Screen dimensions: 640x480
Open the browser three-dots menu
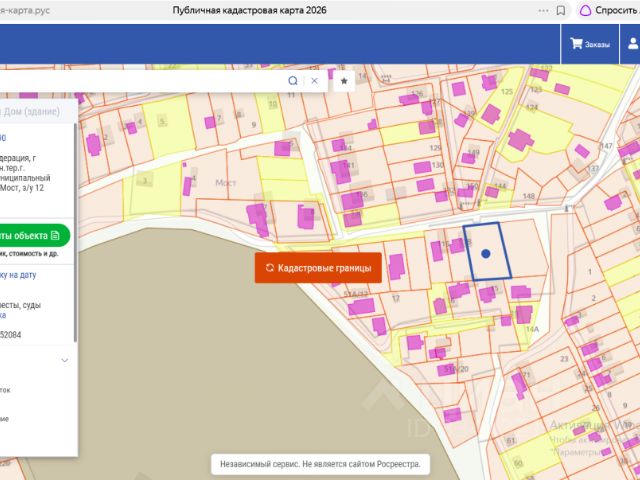coord(543,11)
